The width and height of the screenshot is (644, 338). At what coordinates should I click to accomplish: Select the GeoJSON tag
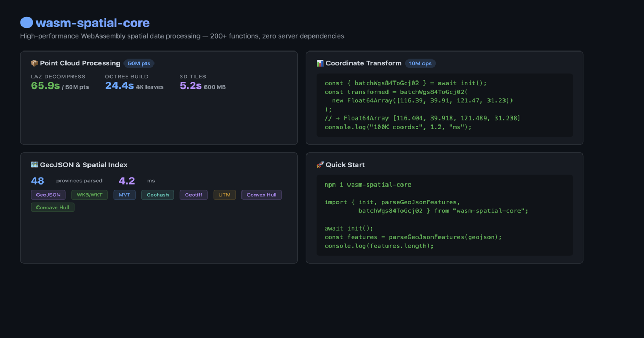coord(48,195)
